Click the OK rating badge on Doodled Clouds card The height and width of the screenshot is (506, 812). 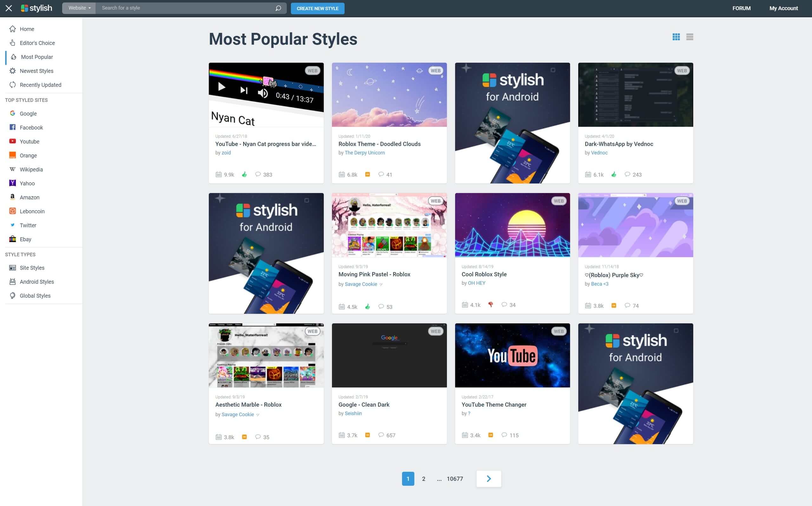click(x=367, y=174)
